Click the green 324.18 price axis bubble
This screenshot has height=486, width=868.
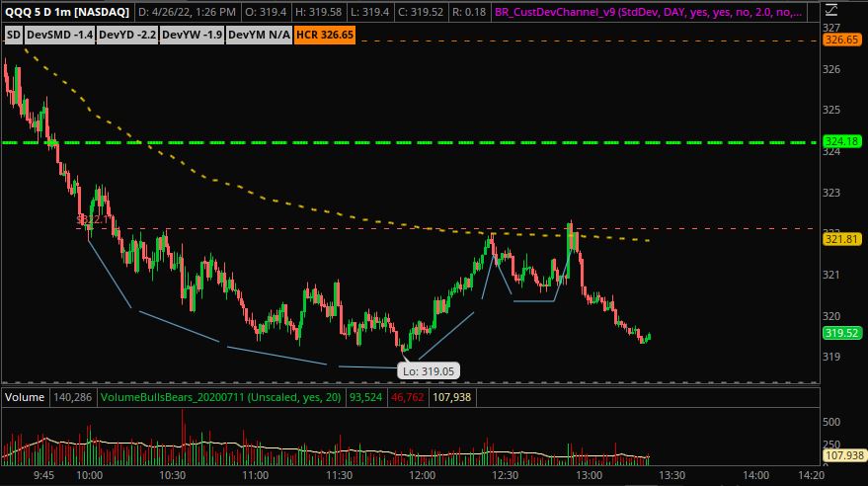842,142
